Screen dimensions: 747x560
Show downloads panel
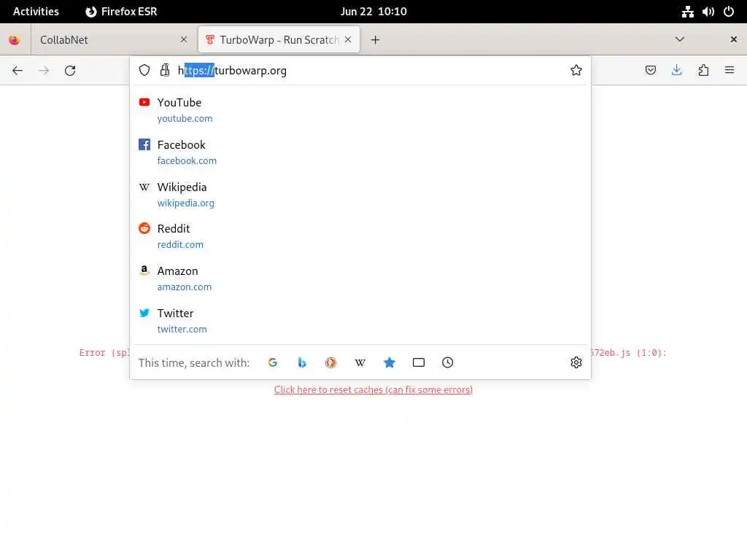[676, 71]
